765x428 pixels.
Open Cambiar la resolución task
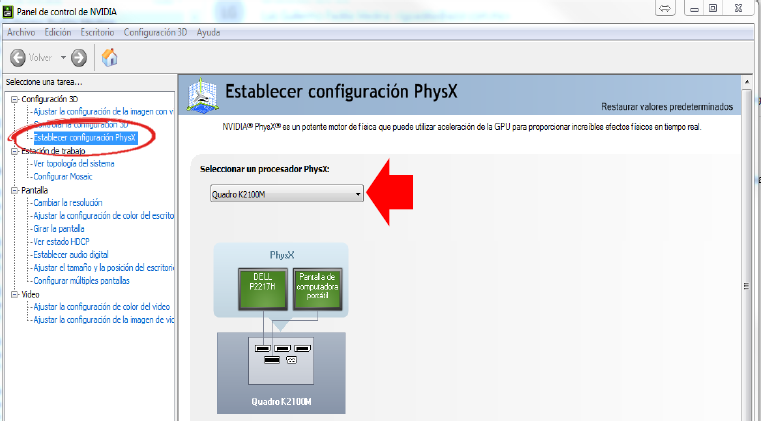coord(68,203)
